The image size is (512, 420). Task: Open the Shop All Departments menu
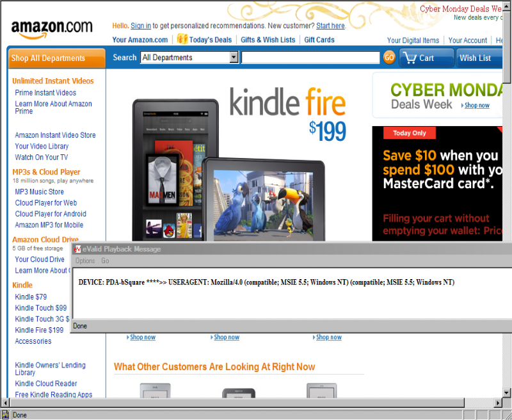pos(56,58)
